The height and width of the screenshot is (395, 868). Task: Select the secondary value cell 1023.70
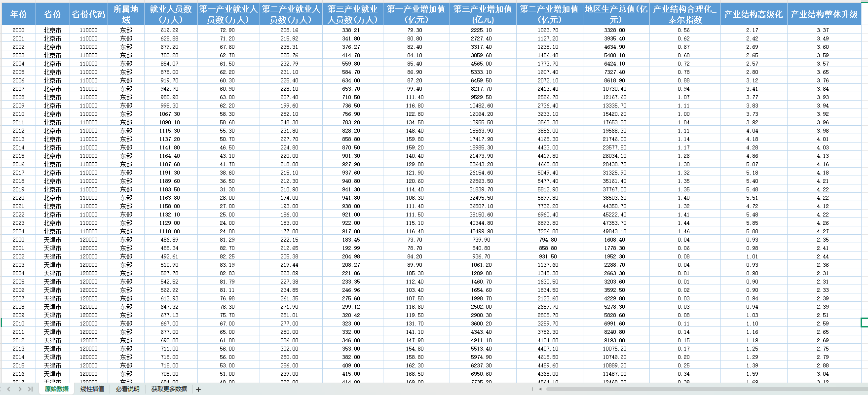click(x=549, y=30)
